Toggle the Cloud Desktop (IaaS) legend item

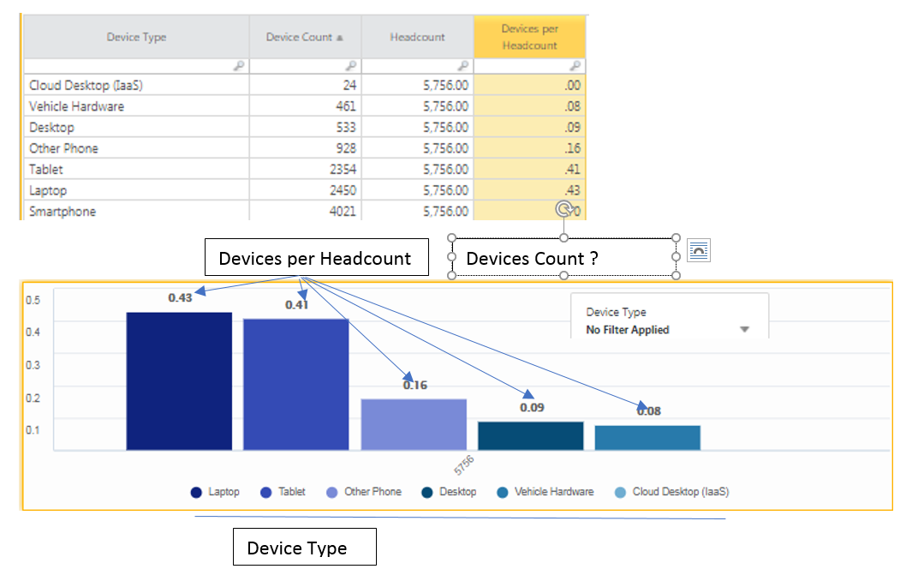(x=671, y=492)
